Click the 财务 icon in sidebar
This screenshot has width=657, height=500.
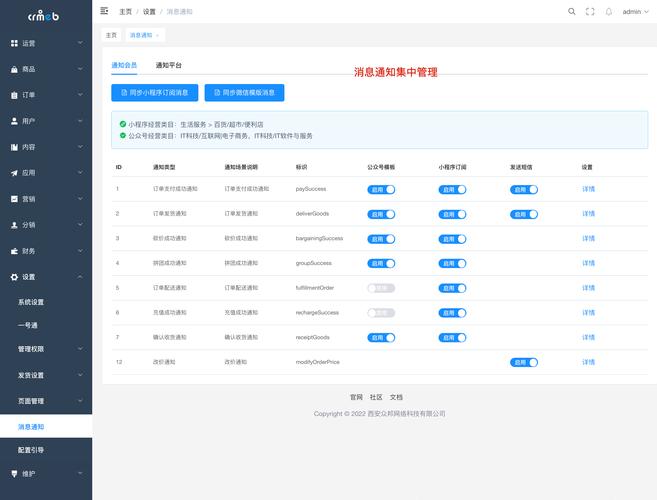coord(14,251)
